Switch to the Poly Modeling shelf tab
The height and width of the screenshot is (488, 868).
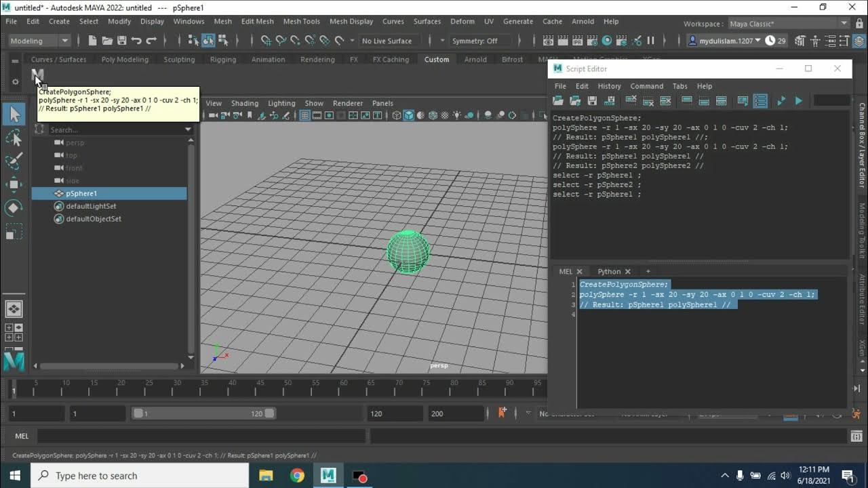tap(125, 59)
